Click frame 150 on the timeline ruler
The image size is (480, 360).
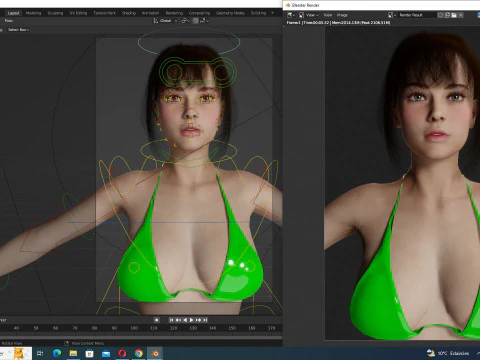pos(232,328)
